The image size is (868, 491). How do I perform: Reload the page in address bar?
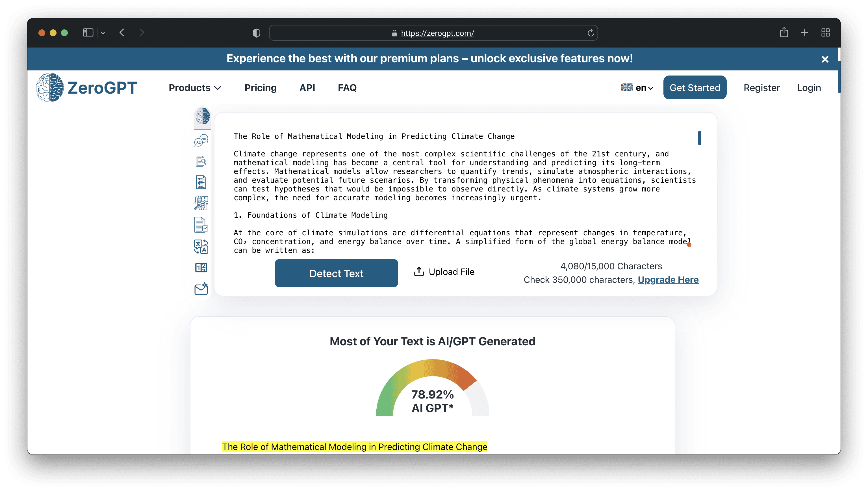590,33
